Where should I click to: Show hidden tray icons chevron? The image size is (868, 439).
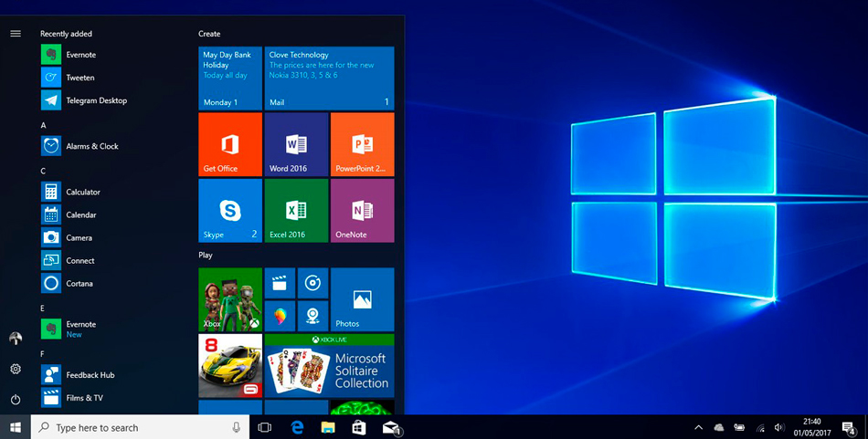coord(699,427)
